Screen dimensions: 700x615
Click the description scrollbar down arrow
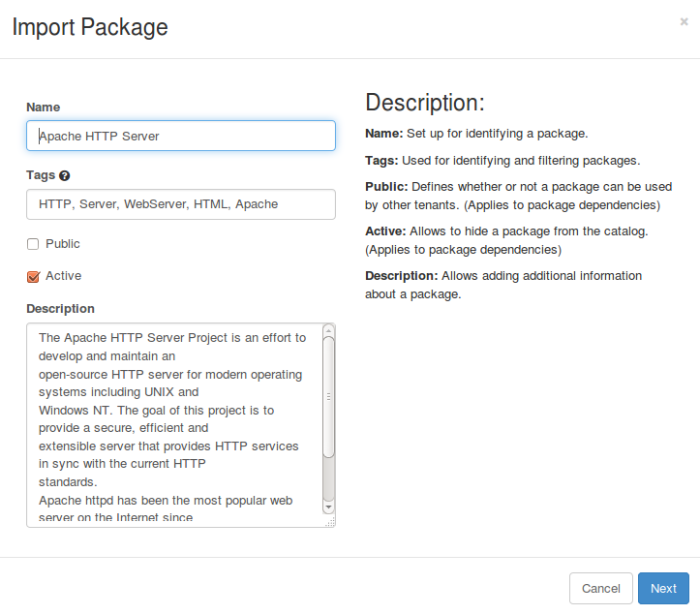tap(328, 507)
